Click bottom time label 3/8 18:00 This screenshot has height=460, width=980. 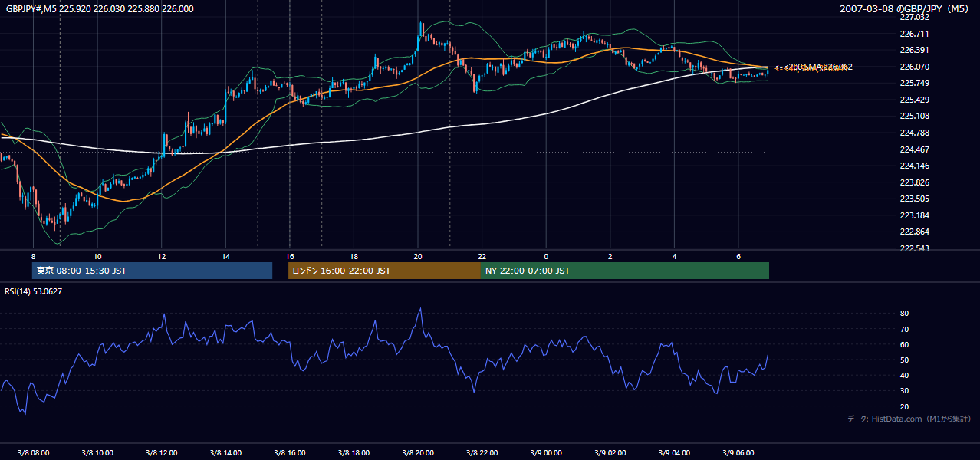(354, 453)
